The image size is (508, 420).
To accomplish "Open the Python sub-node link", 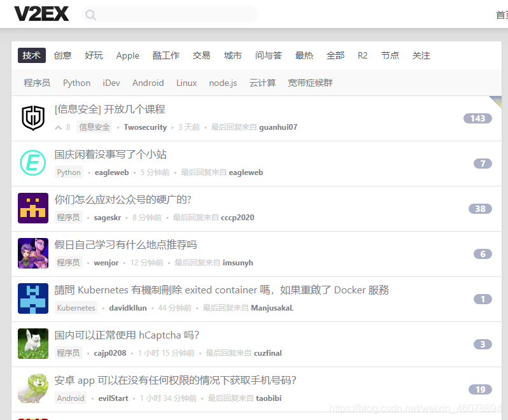I will (x=76, y=83).
